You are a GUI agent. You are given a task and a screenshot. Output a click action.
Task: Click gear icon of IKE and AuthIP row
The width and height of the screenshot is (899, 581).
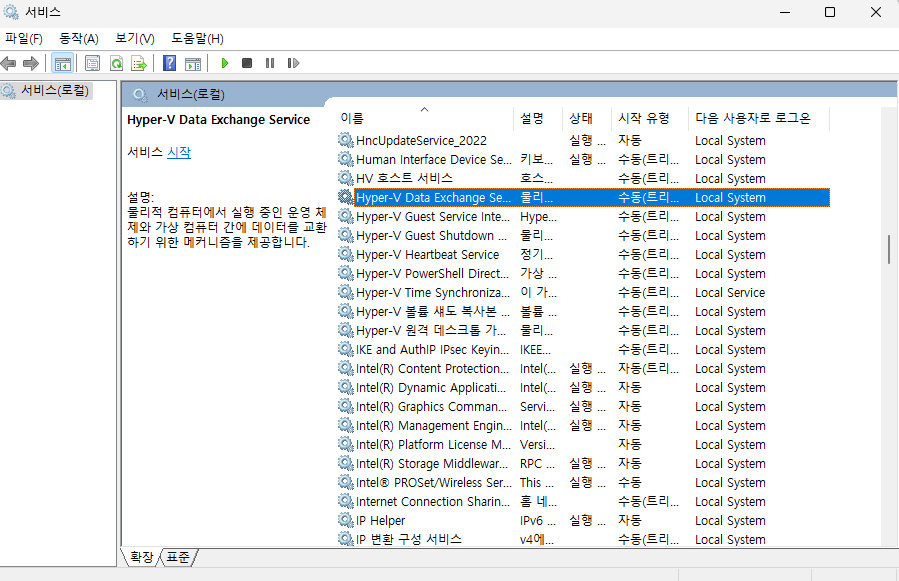[x=346, y=349]
